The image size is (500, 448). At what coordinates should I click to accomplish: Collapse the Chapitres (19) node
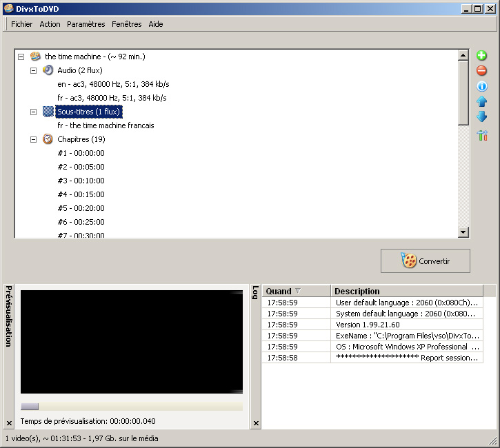pyautogui.click(x=34, y=139)
